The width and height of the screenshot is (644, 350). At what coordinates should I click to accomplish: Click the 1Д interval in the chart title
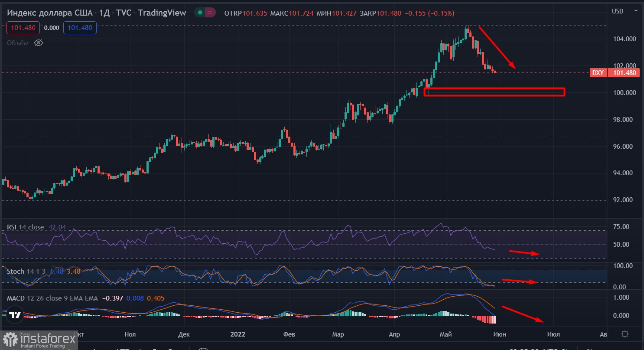104,13
